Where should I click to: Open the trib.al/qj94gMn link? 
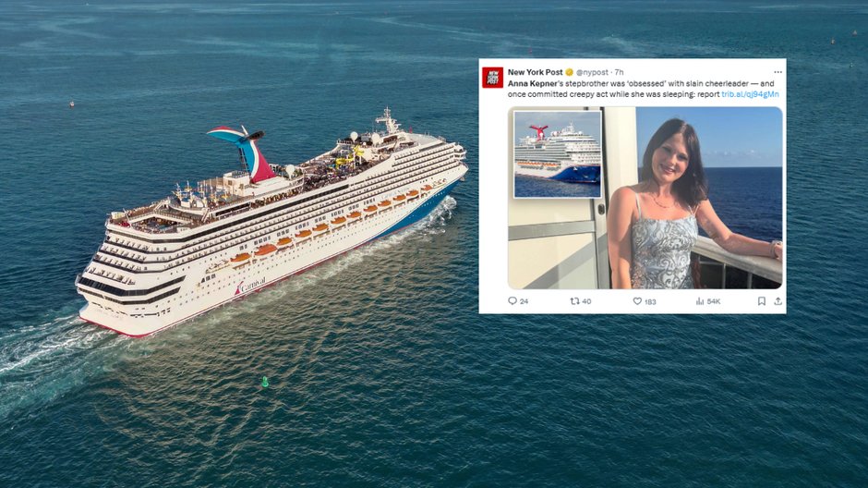[750, 94]
